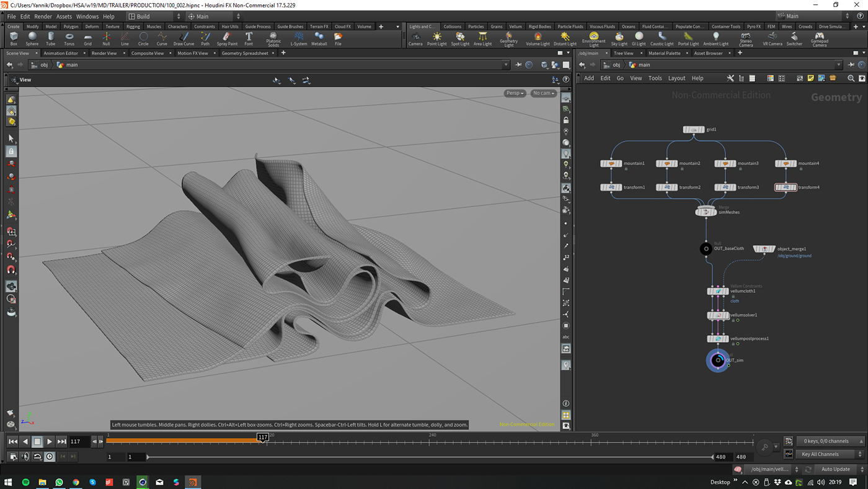Switch to Geometry Spreadsheet tab

(x=245, y=53)
